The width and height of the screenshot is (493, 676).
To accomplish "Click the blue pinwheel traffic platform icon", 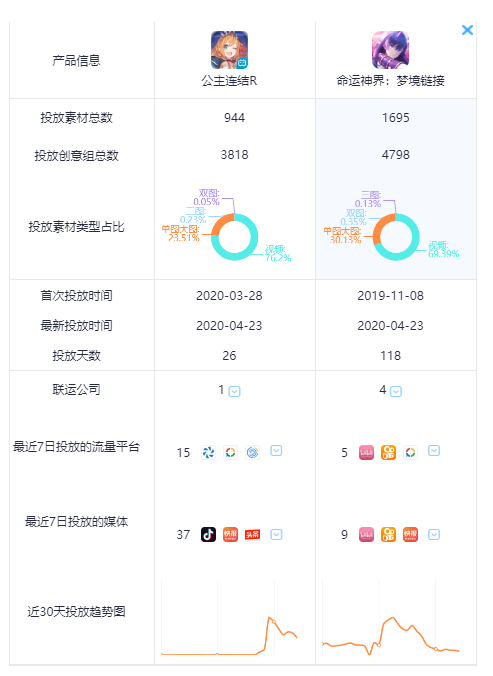I will [x=209, y=452].
